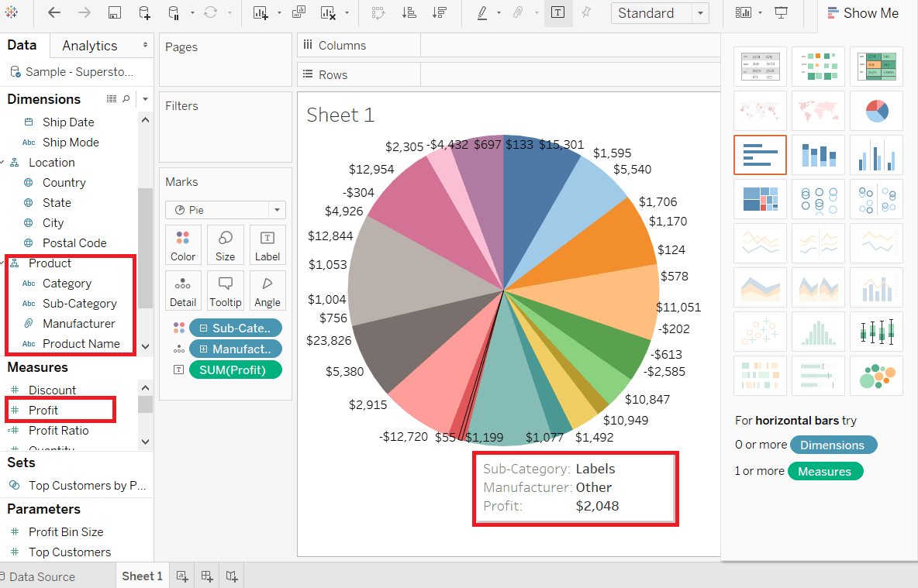Click the Measures pane scroll-down arrow
This screenshot has width=918, height=588.
coord(146,442)
